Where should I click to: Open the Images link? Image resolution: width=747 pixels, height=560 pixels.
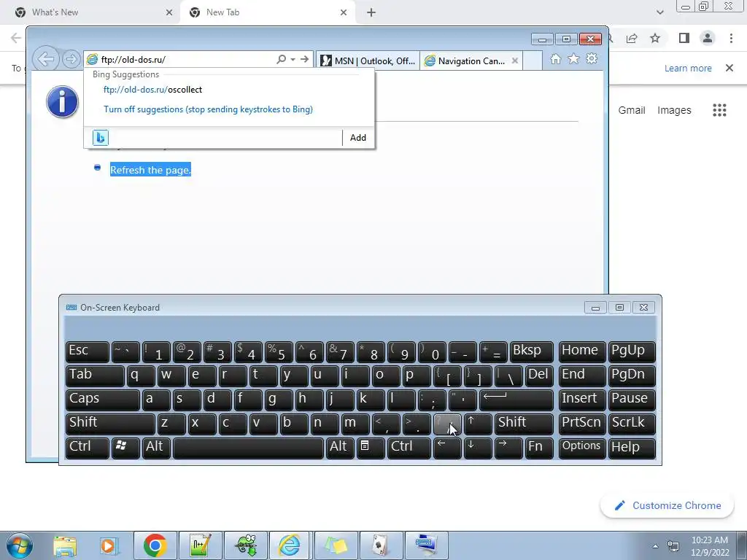coord(674,110)
